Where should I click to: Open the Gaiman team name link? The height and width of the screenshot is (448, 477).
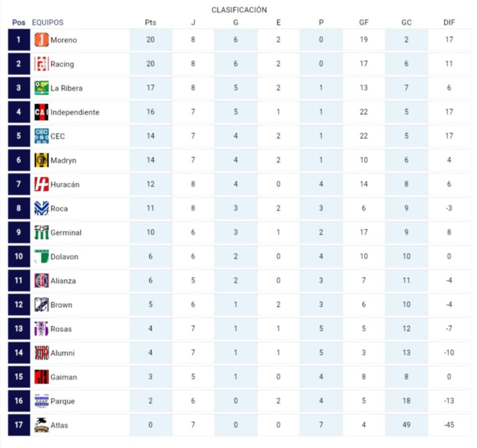pos(64,377)
